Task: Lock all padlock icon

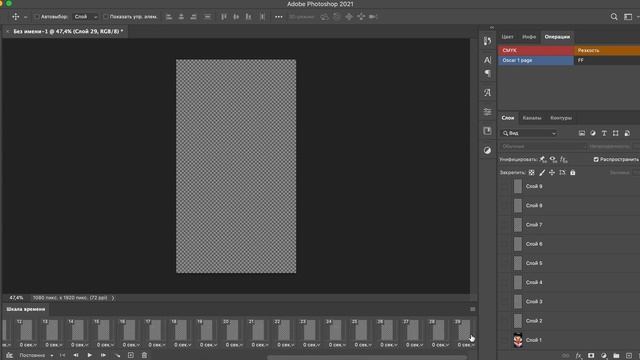Action: [x=573, y=173]
